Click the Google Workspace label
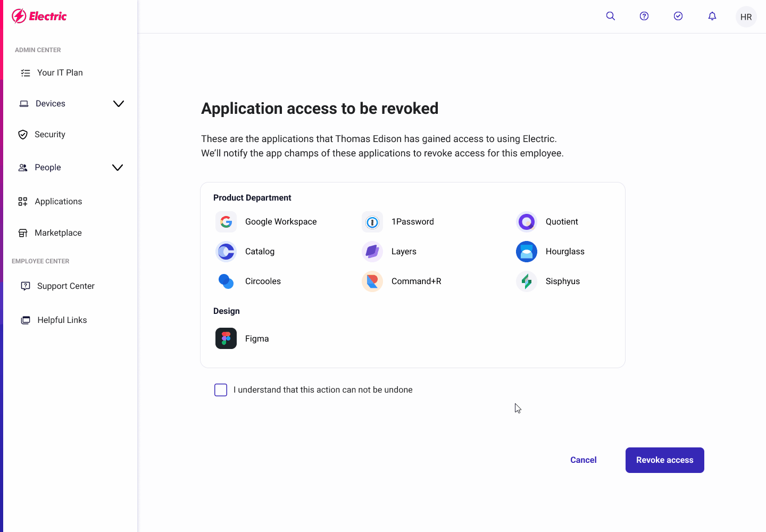Viewport: 766px width, 532px height. (281, 222)
